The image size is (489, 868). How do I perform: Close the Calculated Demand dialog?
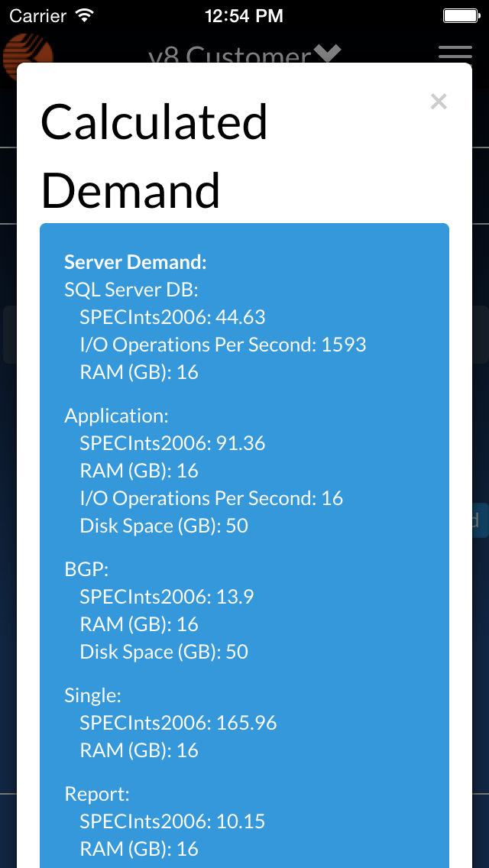pyautogui.click(x=438, y=102)
